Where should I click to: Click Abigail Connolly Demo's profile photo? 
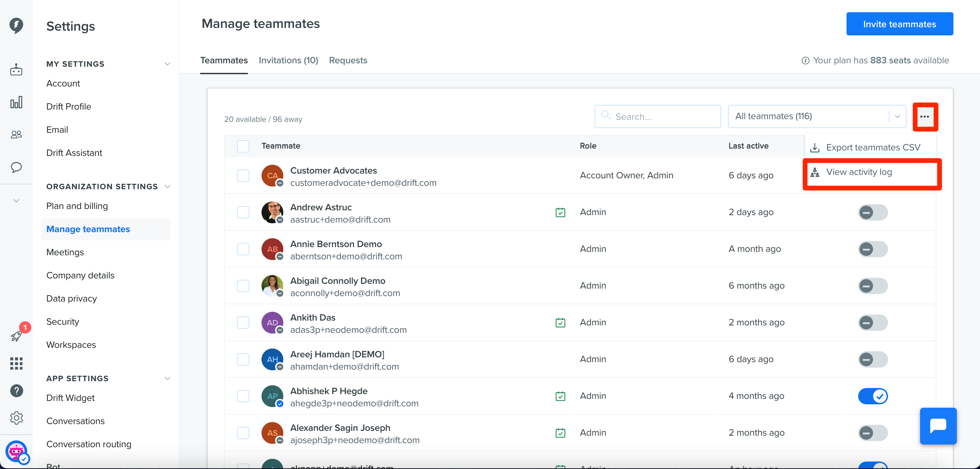tap(272, 286)
